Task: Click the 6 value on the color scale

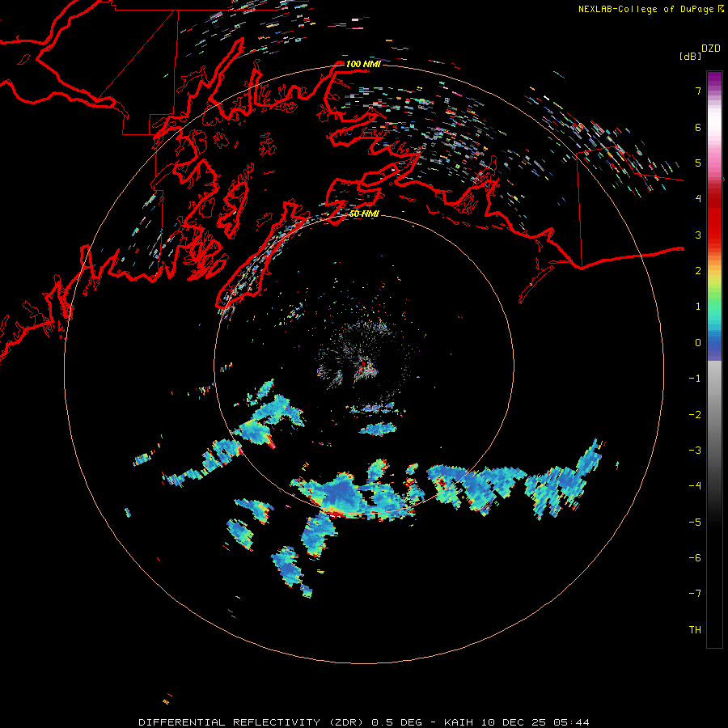Action: [698, 127]
